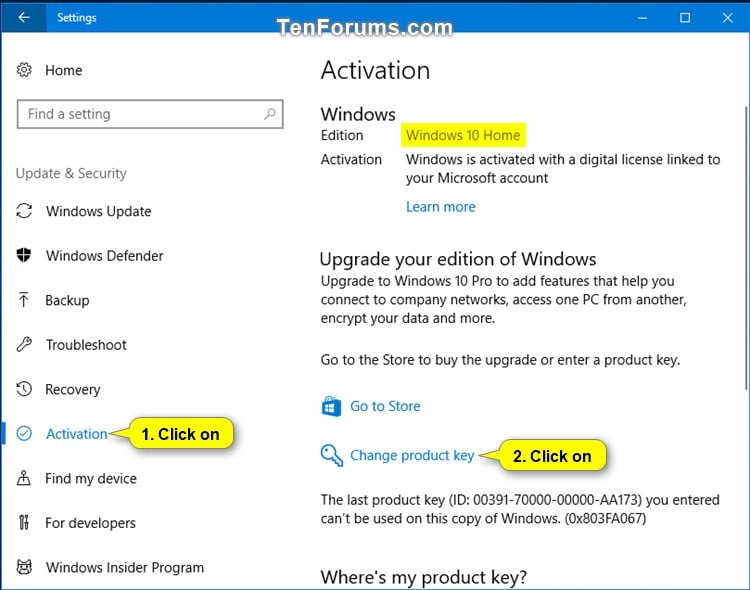The image size is (750, 590).
Task: Click the Where's my product key heading
Action: [423, 577]
